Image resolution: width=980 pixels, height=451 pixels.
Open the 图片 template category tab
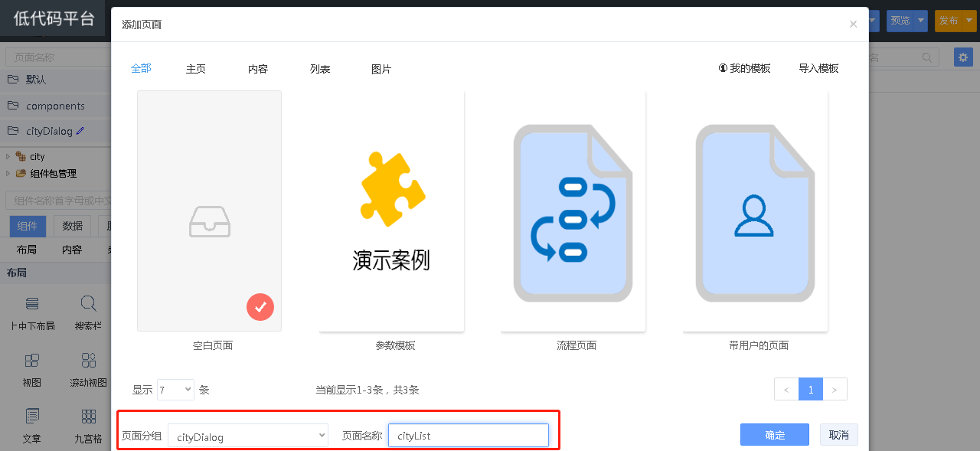click(381, 69)
